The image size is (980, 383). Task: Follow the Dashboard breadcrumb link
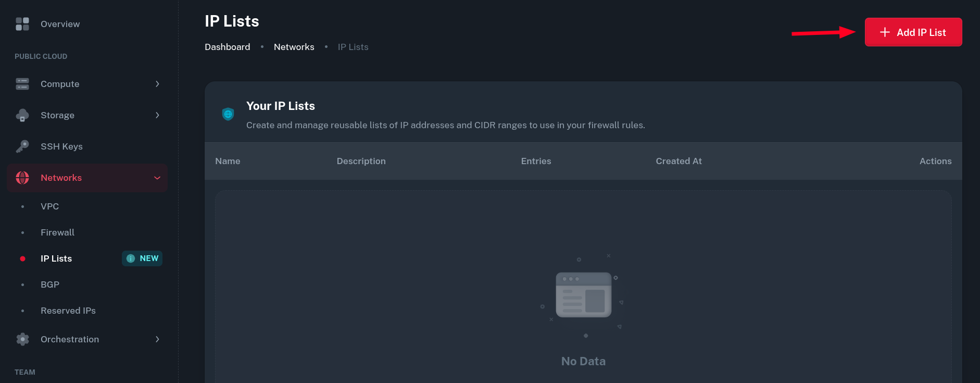click(x=228, y=47)
